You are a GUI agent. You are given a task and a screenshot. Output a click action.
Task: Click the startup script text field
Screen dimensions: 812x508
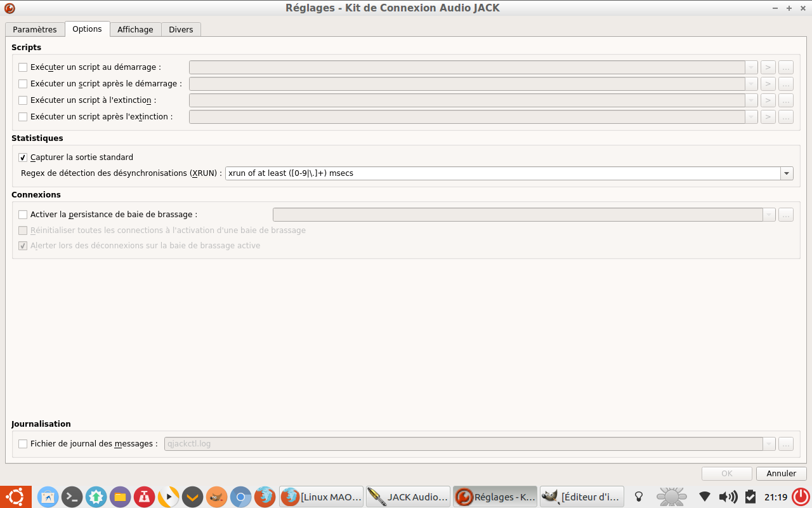coord(468,67)
